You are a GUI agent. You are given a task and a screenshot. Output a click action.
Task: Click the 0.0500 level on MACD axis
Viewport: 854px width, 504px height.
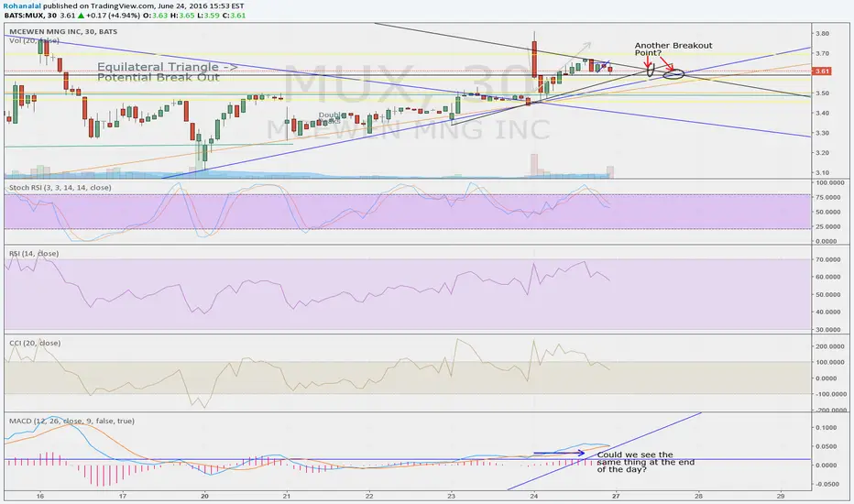(827, 445)
